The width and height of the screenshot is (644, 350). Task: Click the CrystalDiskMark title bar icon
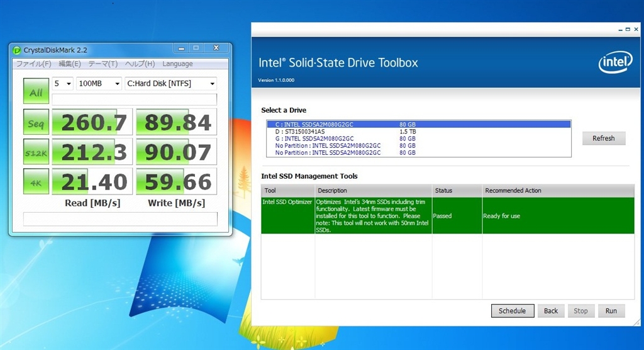click(18, 50)
